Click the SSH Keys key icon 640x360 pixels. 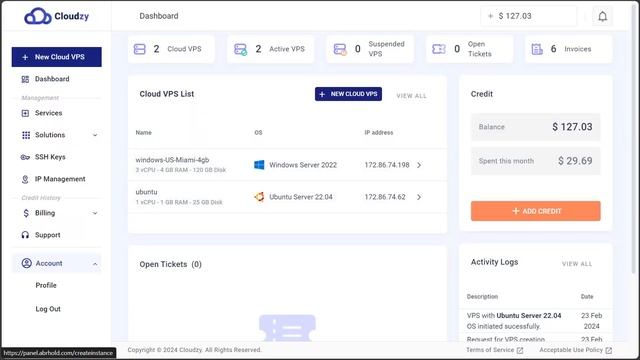click(x=25, y=157)
